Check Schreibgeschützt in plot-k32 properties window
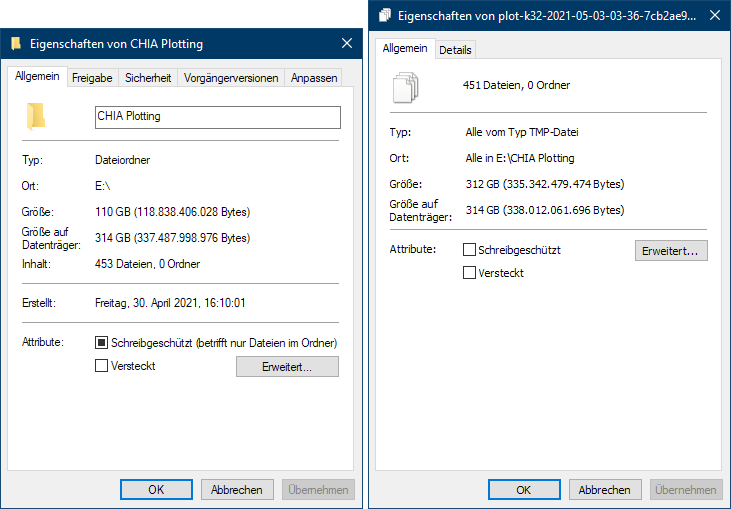Viewport: 731px width, 509px height. (x=469, y=249)
